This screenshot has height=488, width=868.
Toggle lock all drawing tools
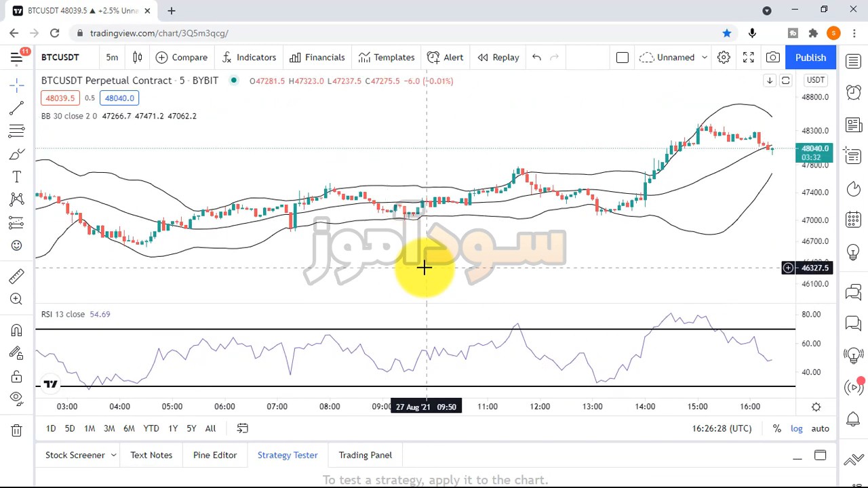click(x=17, y=376)
